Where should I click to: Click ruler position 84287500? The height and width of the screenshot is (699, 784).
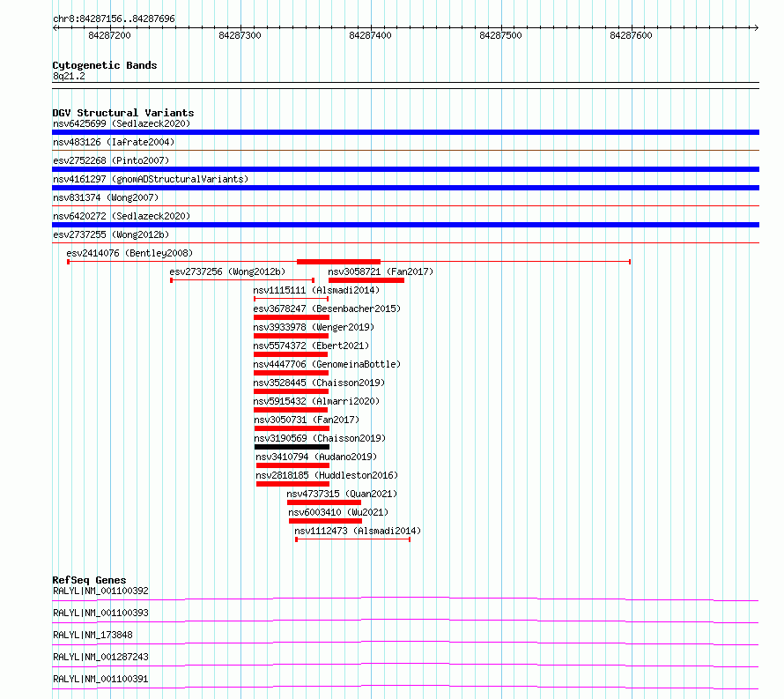click(x=500, y=35)
